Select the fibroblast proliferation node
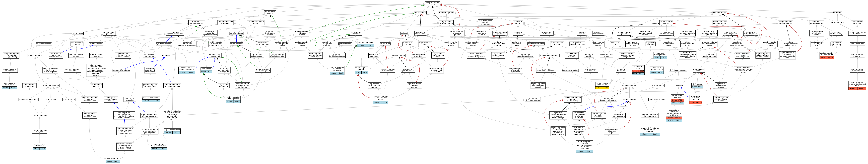Image resolution: width=868 pixels, height=164 pixels. pyautogui.click(x=366, y=44)
